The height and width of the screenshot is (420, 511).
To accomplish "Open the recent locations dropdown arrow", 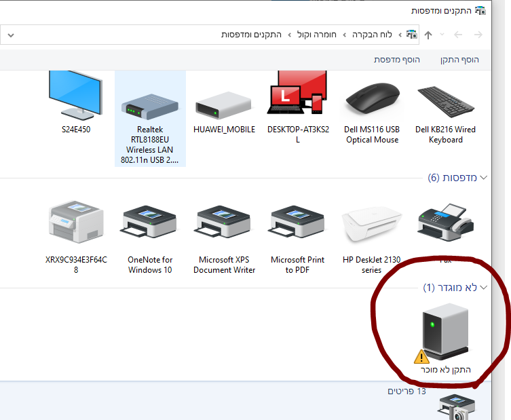I will 442,34.
